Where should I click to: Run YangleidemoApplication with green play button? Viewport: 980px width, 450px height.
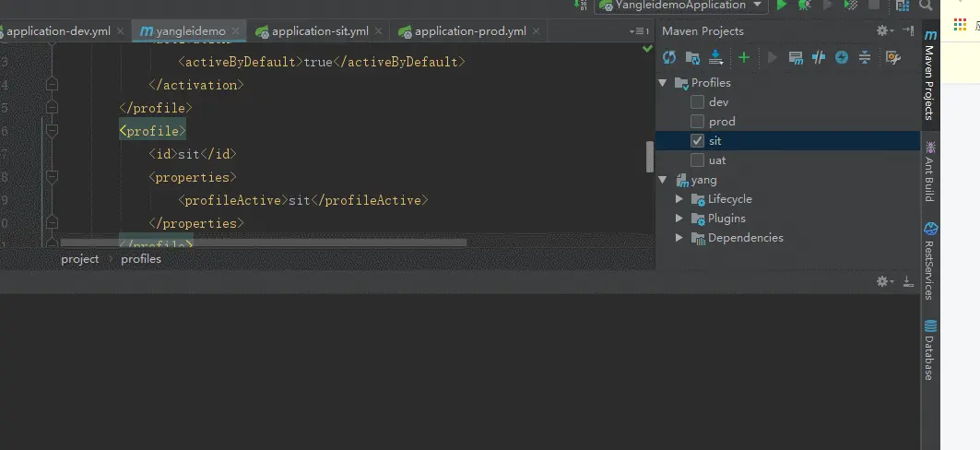coord(781,5)
